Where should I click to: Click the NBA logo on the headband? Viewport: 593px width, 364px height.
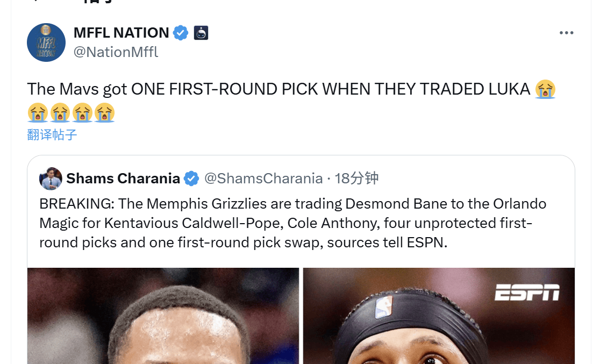(x=383, y=306)
